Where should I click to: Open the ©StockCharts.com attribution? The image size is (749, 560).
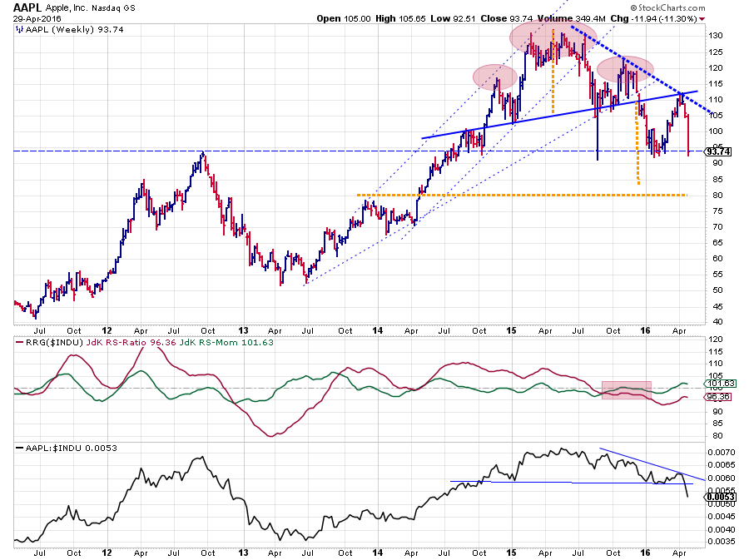[667, 7]
